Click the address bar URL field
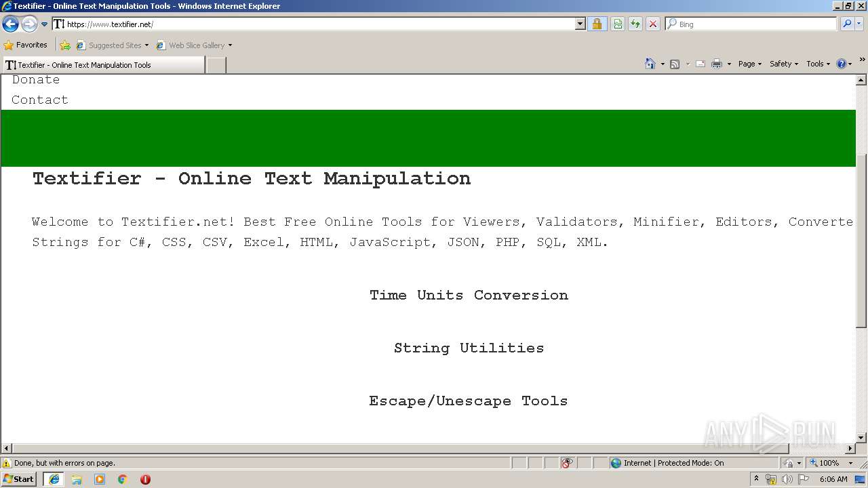The image size is (868, 488). pos(314,24)
